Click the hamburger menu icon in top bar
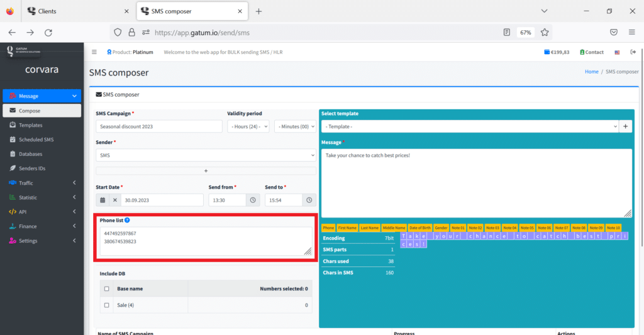 pyautogui.click(x=94, y=52)
